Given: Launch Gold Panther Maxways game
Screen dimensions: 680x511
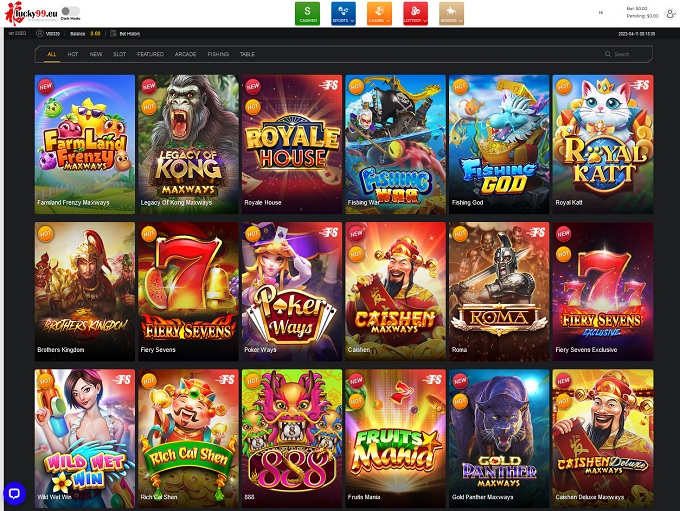Looking at the screenshot, I should pyautogui.click(x=499, y=439).
